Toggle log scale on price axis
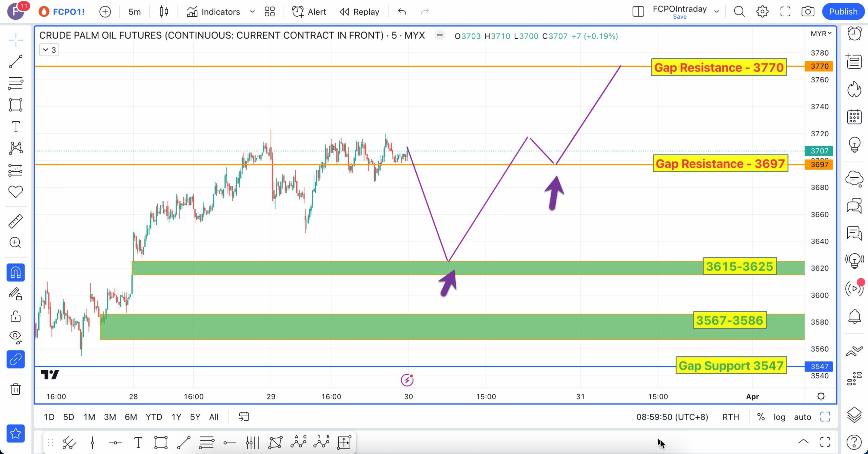Screen dimensions: 868x454 click(779, 417)
